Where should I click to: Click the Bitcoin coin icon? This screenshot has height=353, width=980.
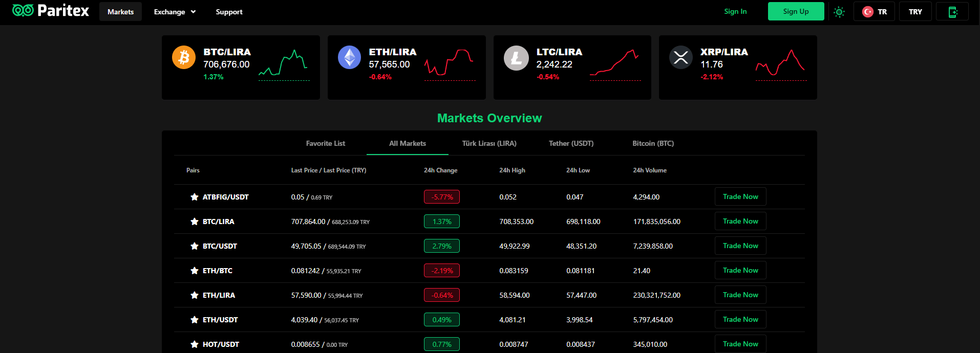(184, 57)
